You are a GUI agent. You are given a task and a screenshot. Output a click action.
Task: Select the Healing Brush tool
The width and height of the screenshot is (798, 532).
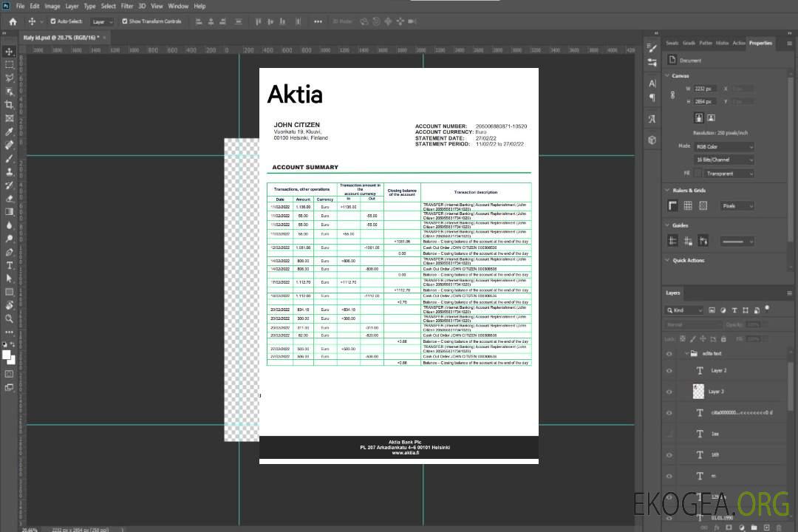pos(9,145)
